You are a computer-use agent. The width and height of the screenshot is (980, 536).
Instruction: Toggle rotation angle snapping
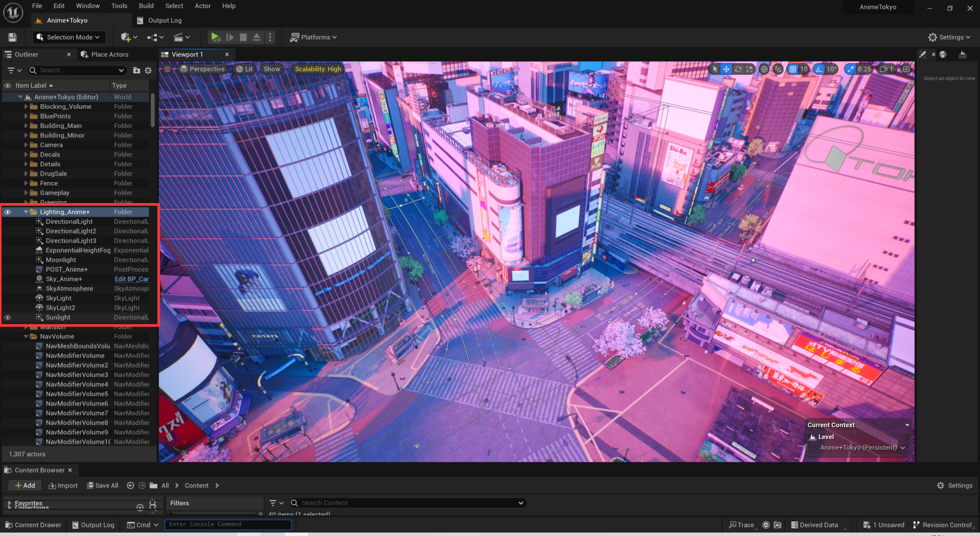819,69
